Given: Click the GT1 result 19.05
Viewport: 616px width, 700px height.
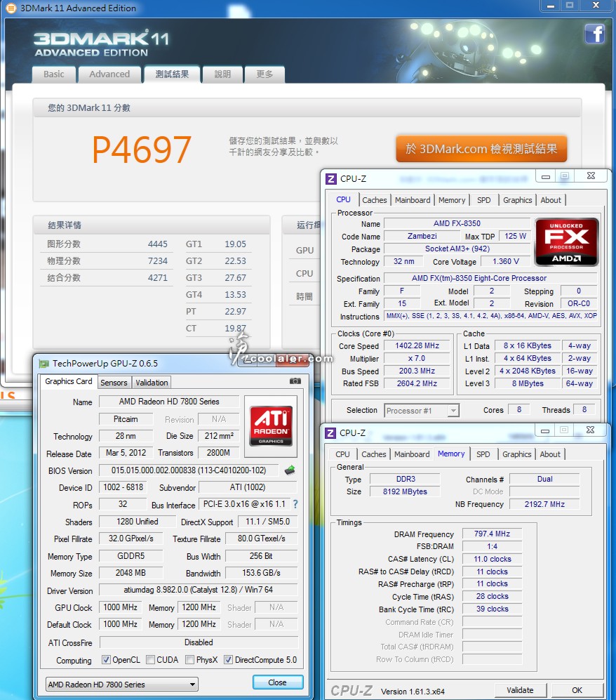Looking at the screenshot, I should click(235, 244).
